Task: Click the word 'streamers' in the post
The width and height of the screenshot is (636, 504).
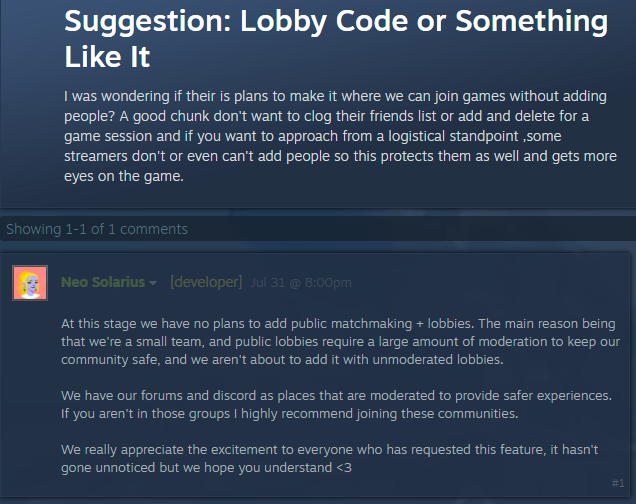Action: [x=101, y=157]
